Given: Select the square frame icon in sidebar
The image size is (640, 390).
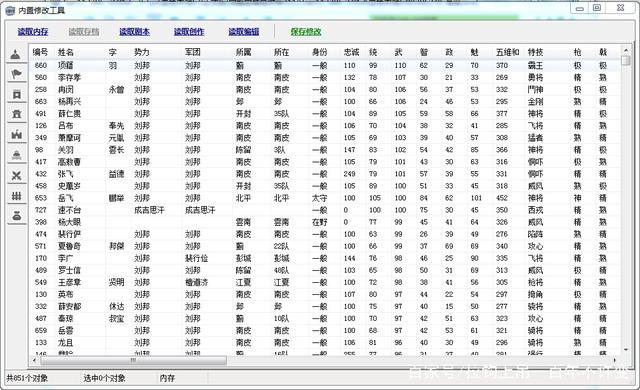Looking at the screenshot, I should click(16, 95).
